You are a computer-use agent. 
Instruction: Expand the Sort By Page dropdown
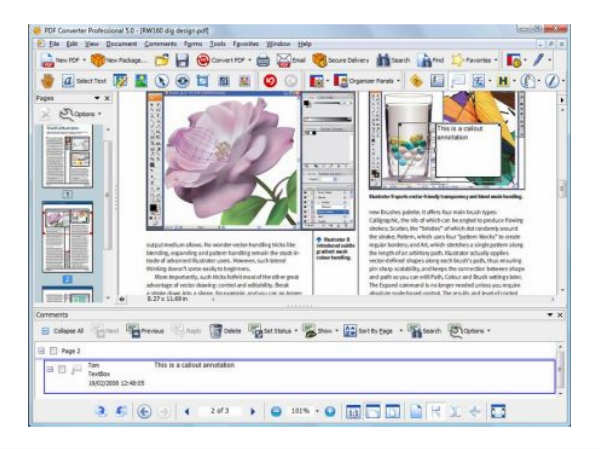pos(401,331)
